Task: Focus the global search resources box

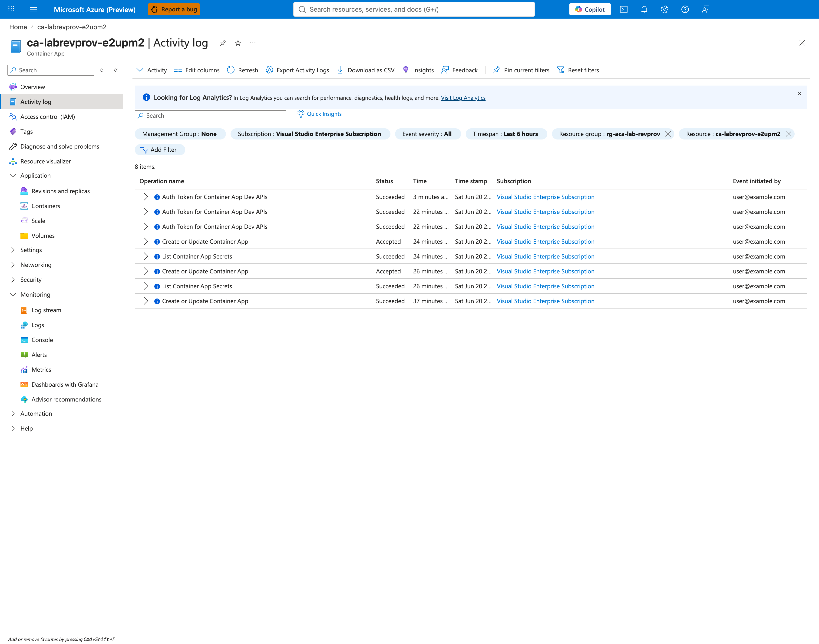Action: coord(414,10)
